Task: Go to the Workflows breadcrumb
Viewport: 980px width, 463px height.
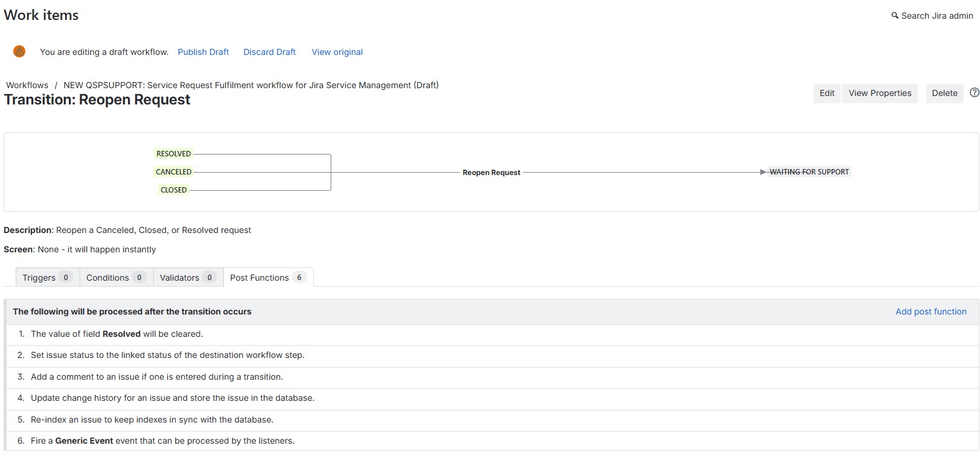Action: (27, 85)
